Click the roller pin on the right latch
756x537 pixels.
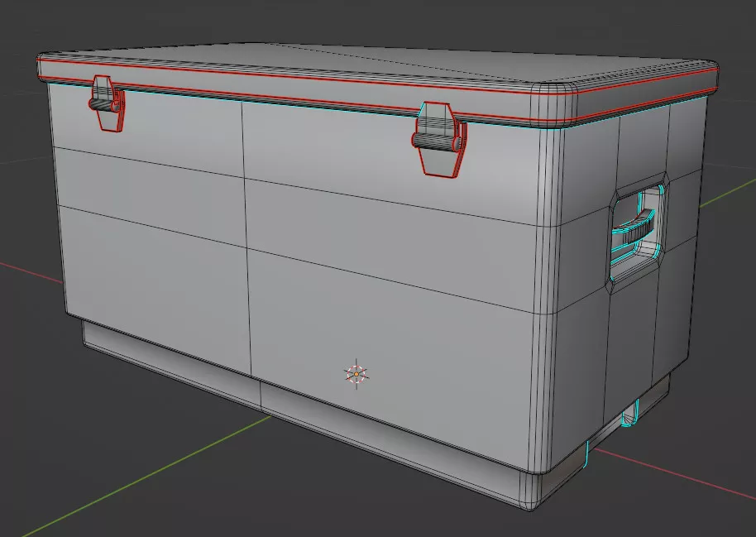tap(438, 141)
